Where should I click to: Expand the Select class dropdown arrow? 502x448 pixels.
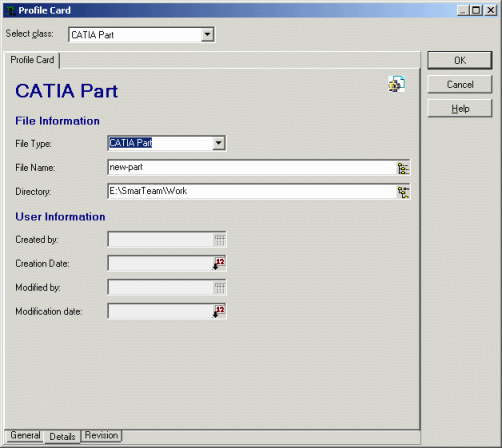click(x=207, y=35)
